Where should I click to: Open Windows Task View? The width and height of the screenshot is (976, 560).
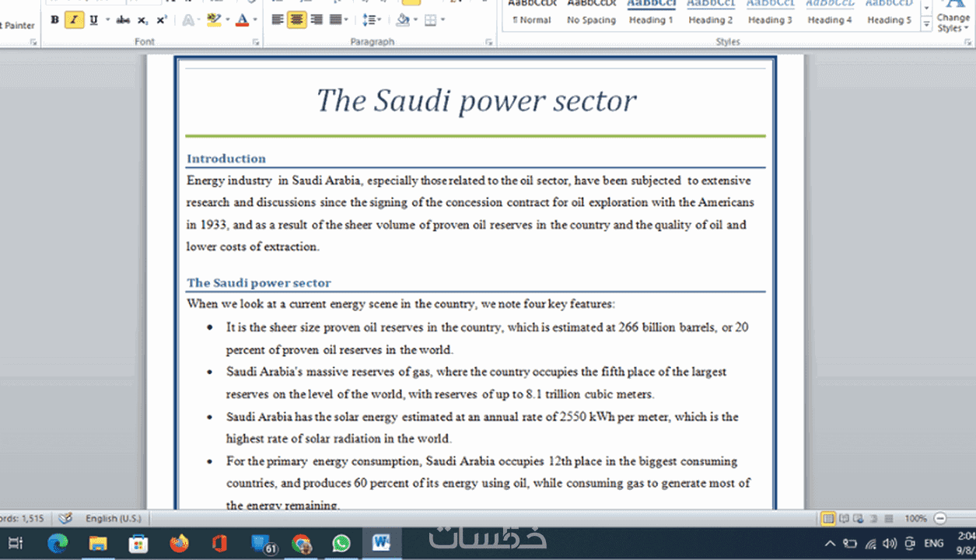pyautogui.click(x=15, y=543)
